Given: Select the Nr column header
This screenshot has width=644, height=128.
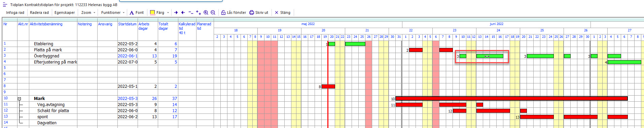Looking at the screenshot, I should (x=5, y=24).
